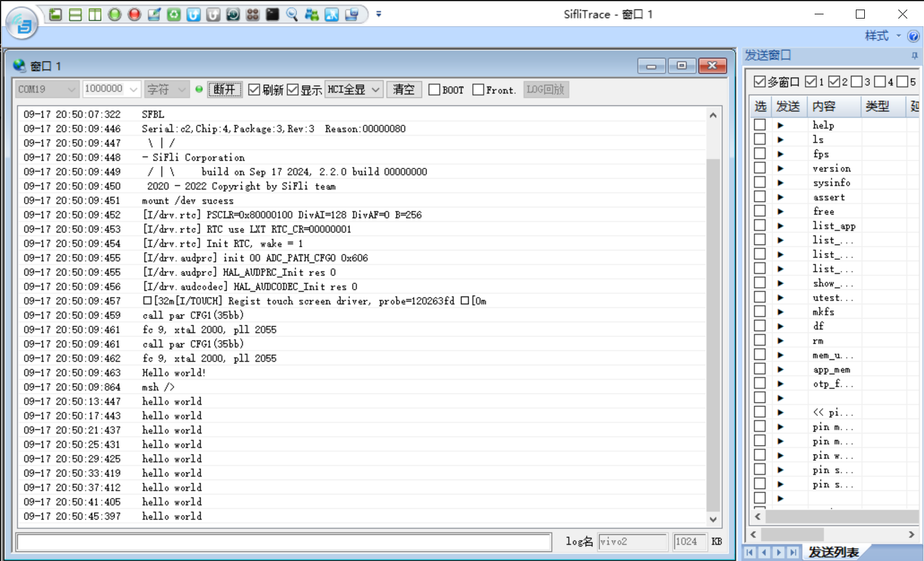Click the green recycle toolbar icon
The width and height of the screenshot is (924, 561).
coord(174,14)
